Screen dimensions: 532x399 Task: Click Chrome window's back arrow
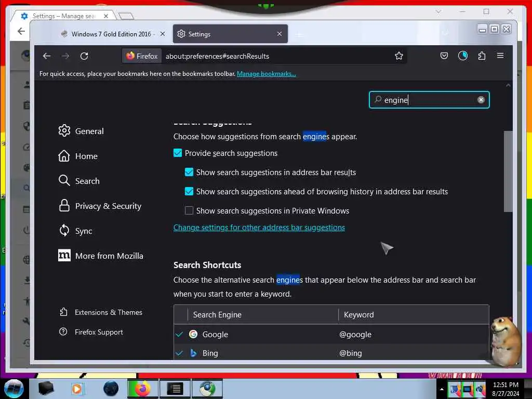coord(21,31)
